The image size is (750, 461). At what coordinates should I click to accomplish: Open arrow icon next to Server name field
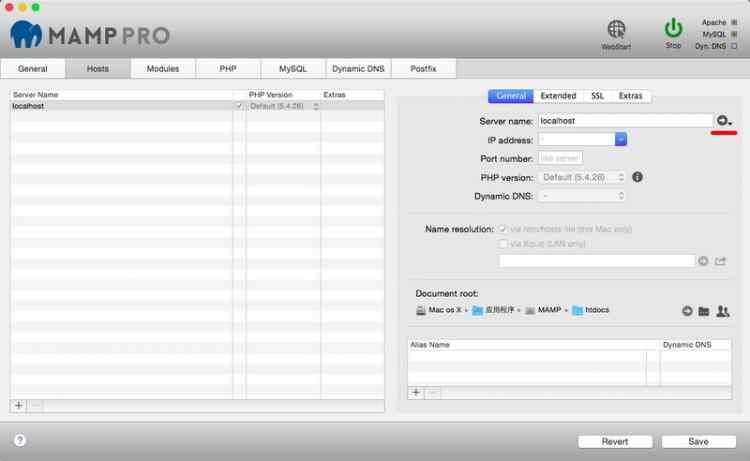(724, 121)
